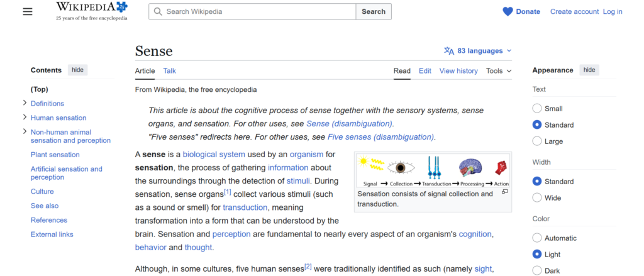Go to (Top) in contents

coord(40,89)
